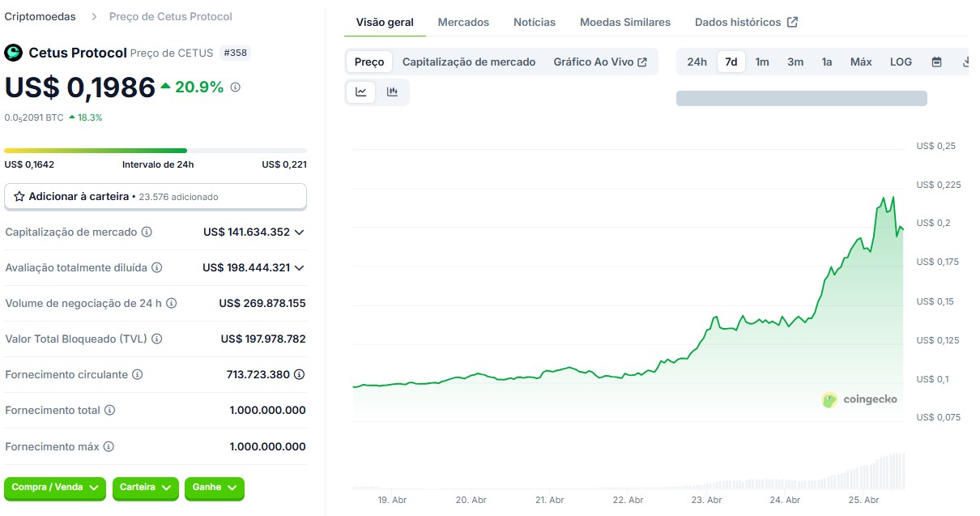Select the 24h time range
Image resolution: width=980 pixels, height=516 pixels.
[697, 62]
